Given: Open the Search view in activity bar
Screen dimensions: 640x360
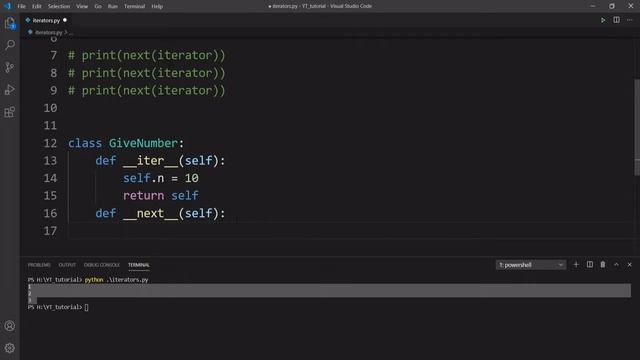Looking at the screenshot, I should coord(10,45).
